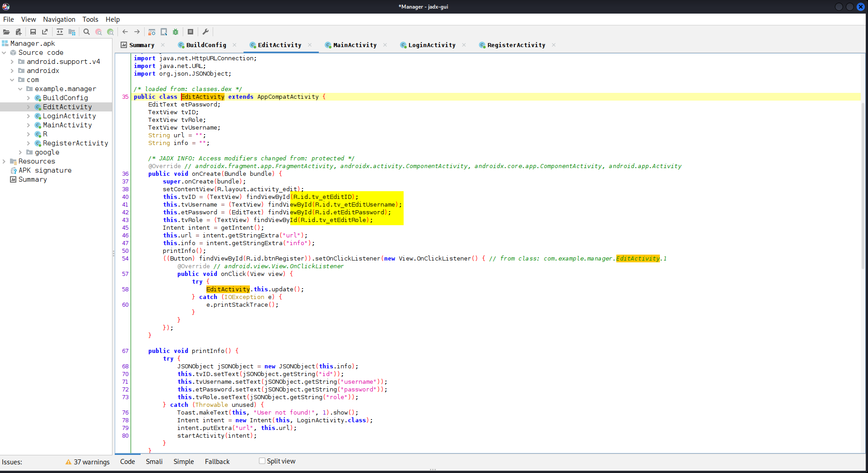Switch to the LoginActivity tab
This screenshot has height=473, width=868.
(x=432, y=45)
